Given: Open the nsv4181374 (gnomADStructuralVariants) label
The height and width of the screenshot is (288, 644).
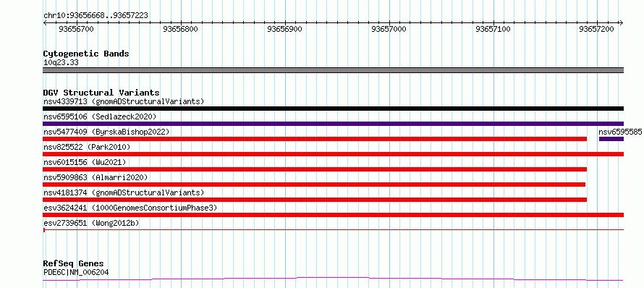Looking at the screenshot, I should click(x=124, y=192).
